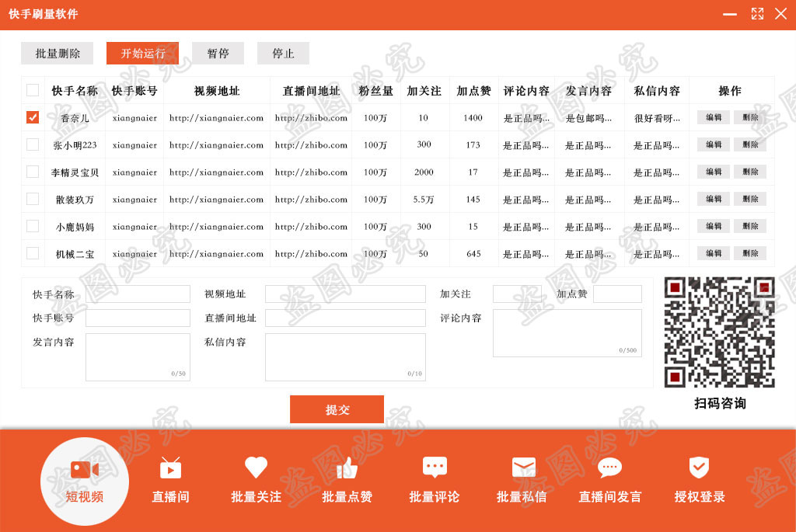Click the 扫码咨询 QR code

pyautogui.click(x=719, y=332)
